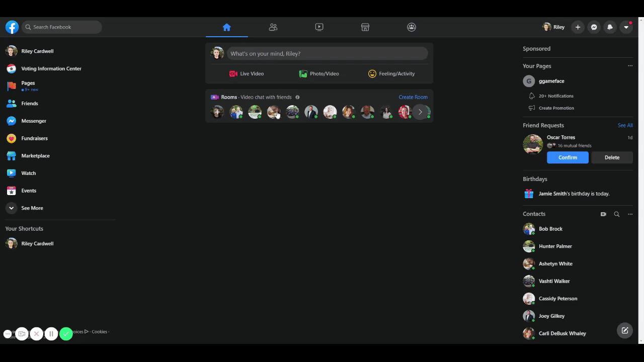Add a Photo/Video to a post
Image resolution: width=644 pixels, height=362 pixels.
[x=319, y=73]
